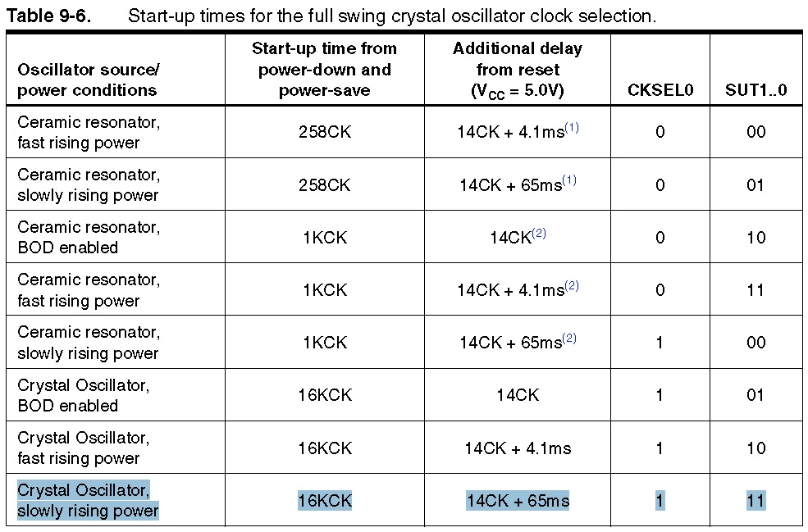The image size is (808, 532).
Task: Click highlighted "Crystal Oscillator, slowly rising power"
Action: (x=88, y=500)
